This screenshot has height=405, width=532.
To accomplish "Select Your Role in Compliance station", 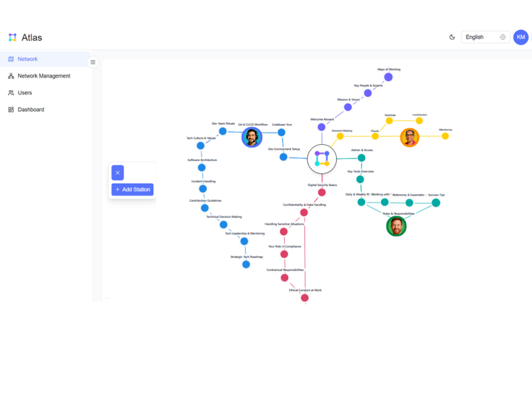I will click(284, 254).
